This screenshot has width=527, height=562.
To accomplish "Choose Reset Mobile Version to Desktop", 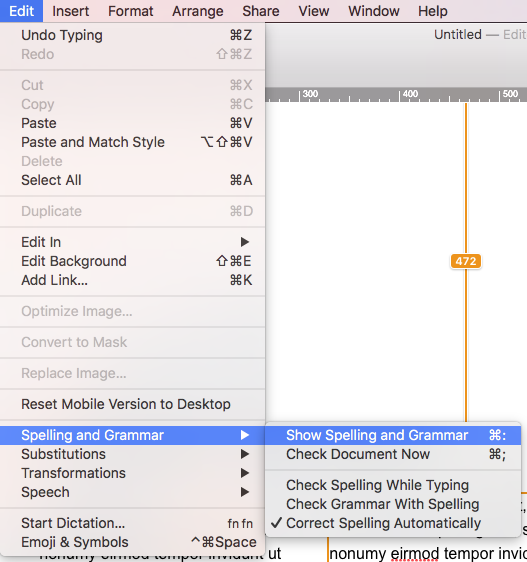I will [x=132, y=404].
